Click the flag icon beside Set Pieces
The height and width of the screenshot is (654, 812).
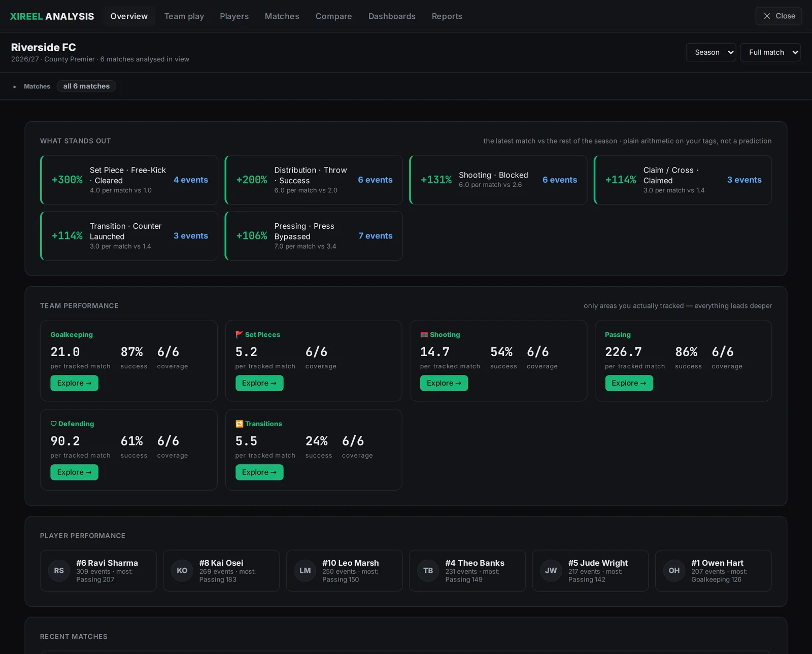pos(239,335)
